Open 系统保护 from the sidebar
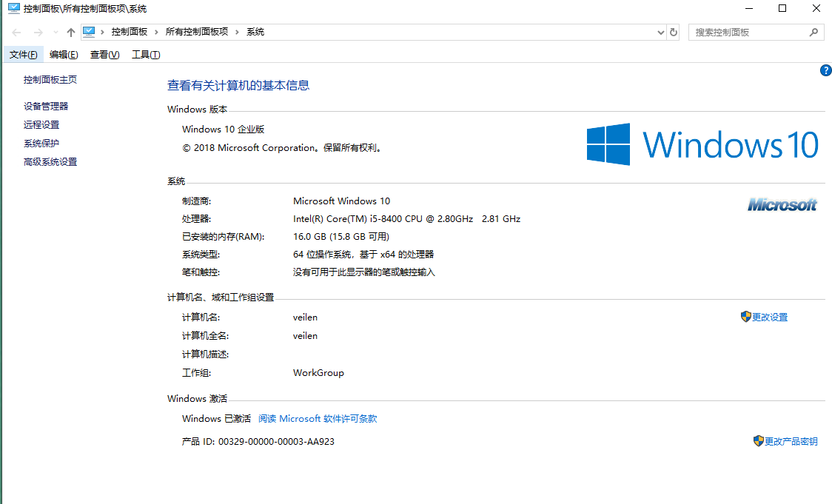Image resolution: width=832 pixels, height=504 pixels. coord(41,144)
